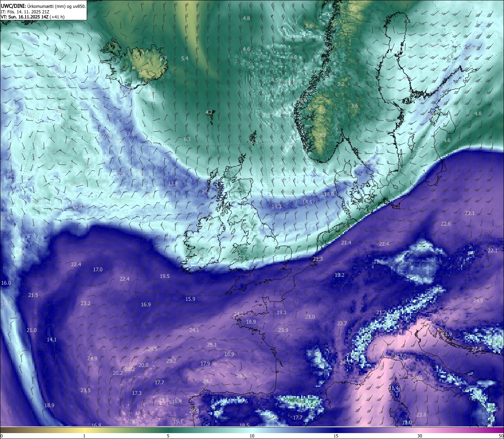Viewport: 504px width, 439px height.
Task: Click the map value "23.8" over the Tyrrhenian Sea
Action: tap(421, 415)
